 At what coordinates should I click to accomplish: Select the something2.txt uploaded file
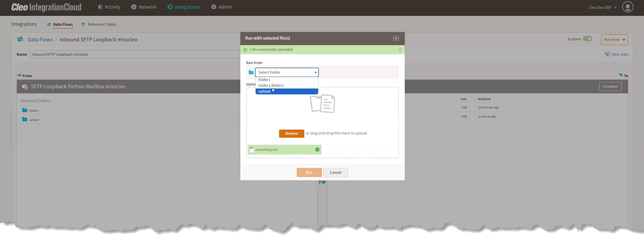[x=284, y=150]
